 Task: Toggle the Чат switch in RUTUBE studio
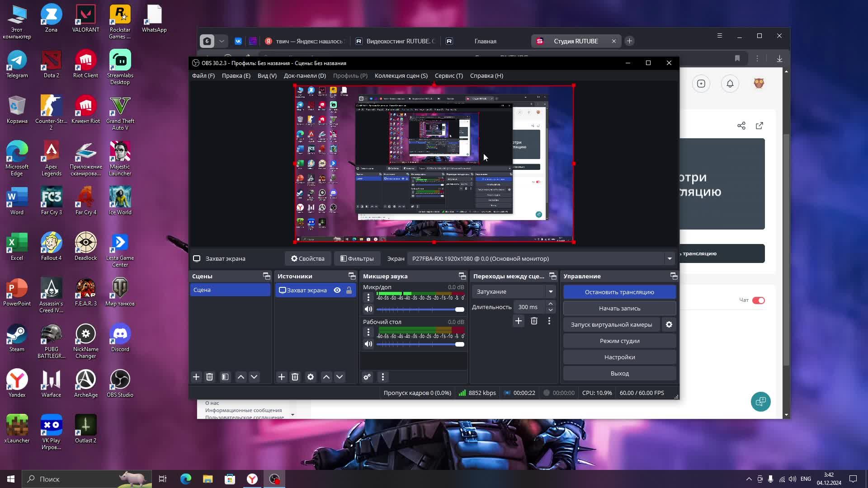point(759,300)
